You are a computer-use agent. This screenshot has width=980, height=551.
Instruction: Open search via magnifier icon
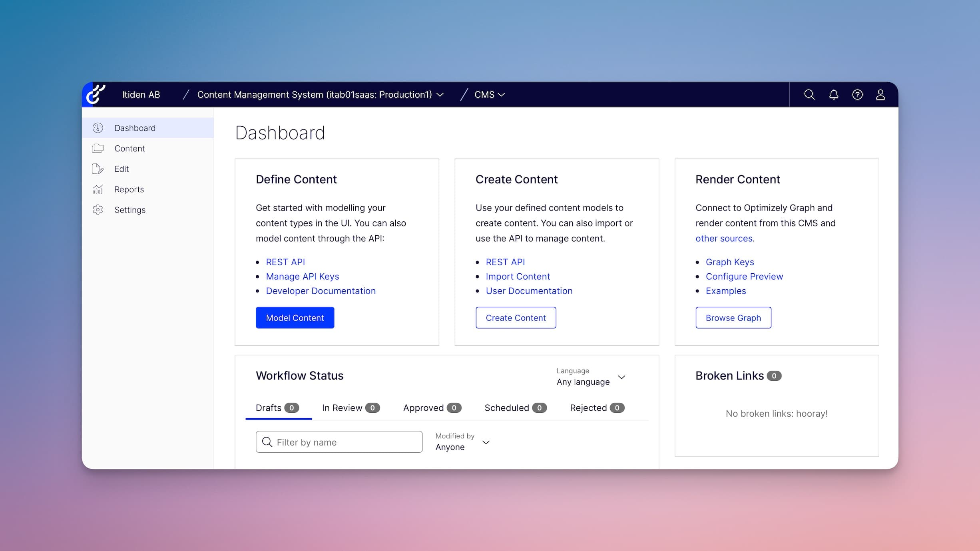coord(809,95)
